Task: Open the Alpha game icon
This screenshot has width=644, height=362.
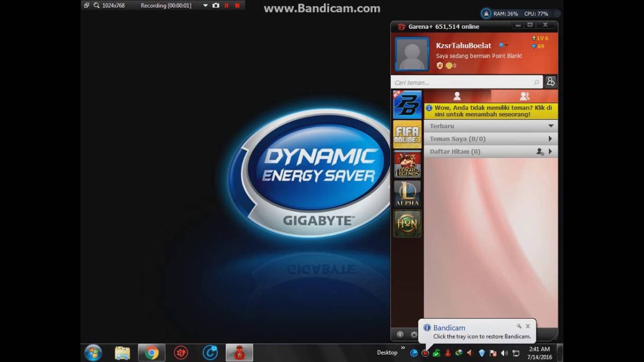Action: click(x=407, y=194)
